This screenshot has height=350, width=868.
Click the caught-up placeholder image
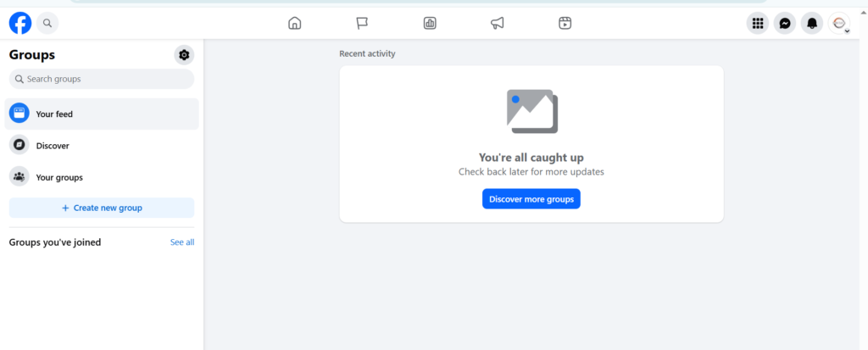click(531, 111)
